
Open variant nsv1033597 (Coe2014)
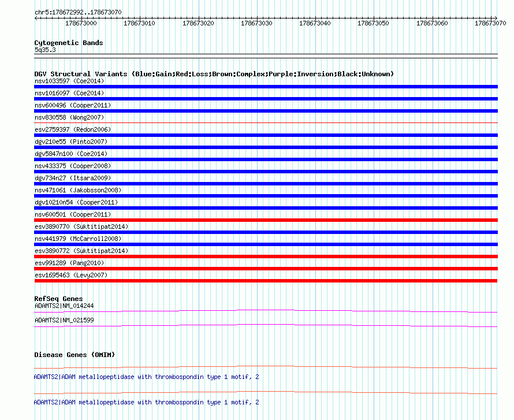click(x=69, y=81)
